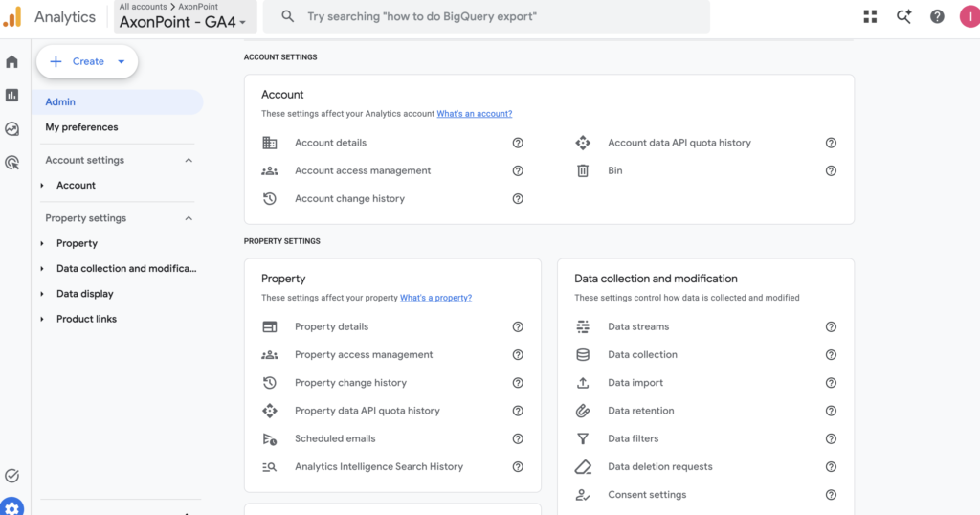This screenshot has width=980, height=515.
Task: Click help icon for Property change history
Action: click(x=518, y=383)
